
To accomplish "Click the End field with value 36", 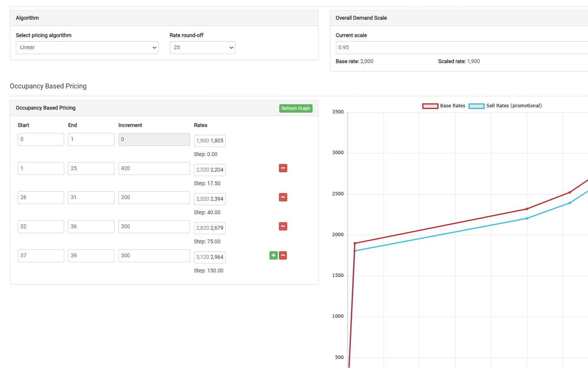I will pyautogui.click(x=91, y=227).
